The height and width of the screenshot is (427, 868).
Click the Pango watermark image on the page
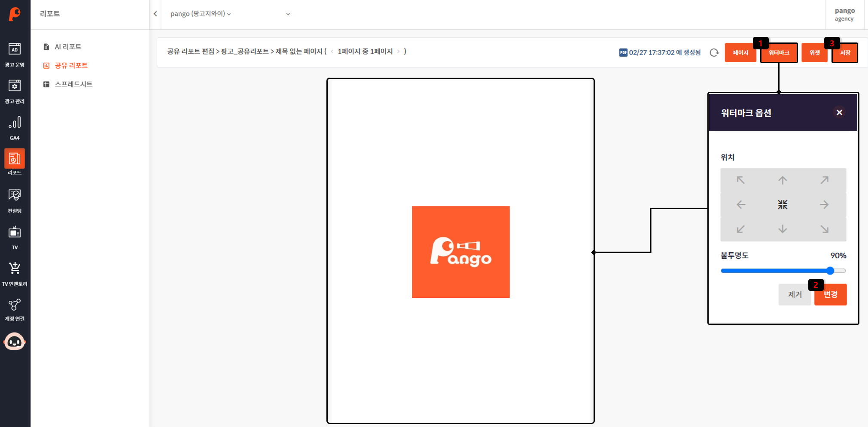tap(460, 252)
